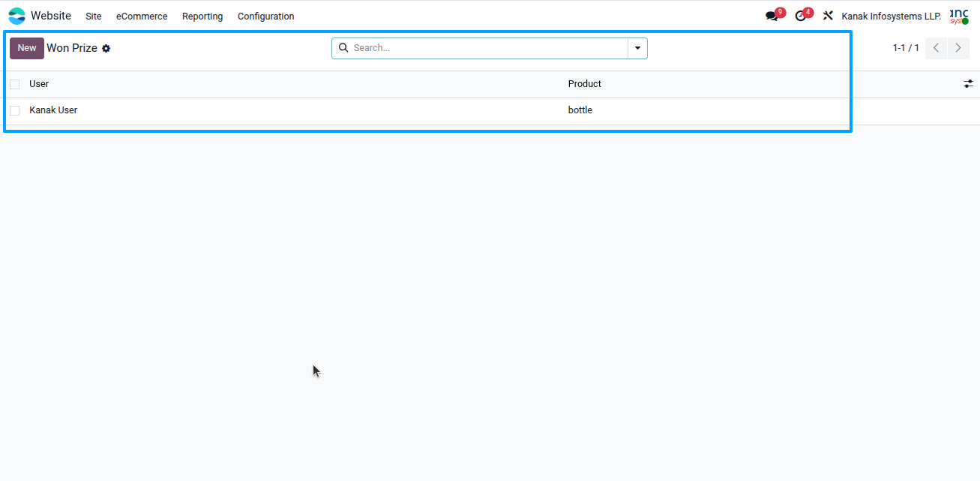The image size is (980, 481).
Task: Focus the Search input field
Action: point(489,48)
